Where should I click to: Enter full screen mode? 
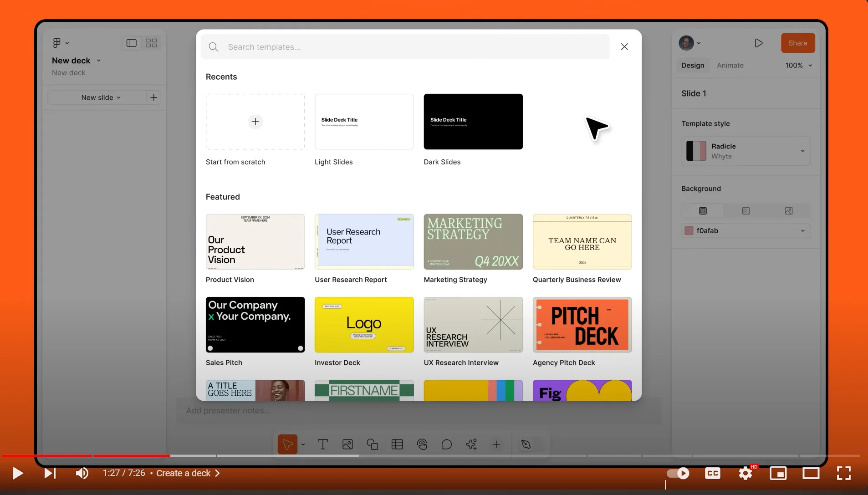click(x=844, y=473)
